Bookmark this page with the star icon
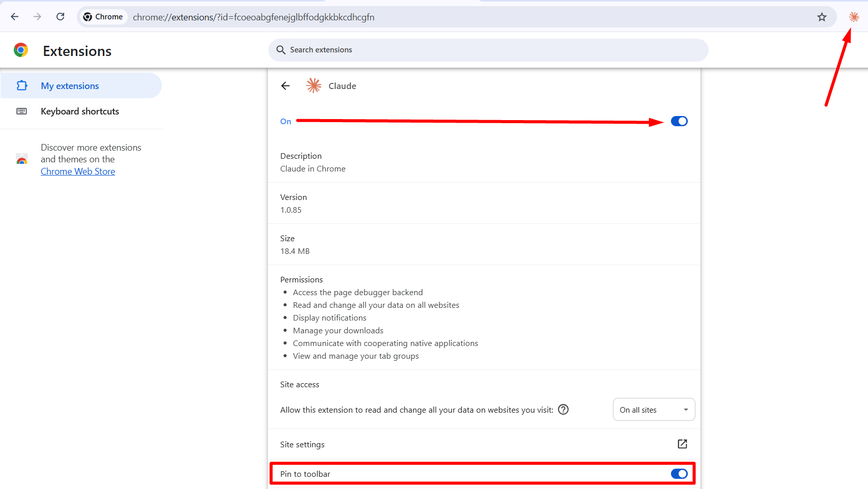This screenshot has height=489, width=868. coord(822,17)
